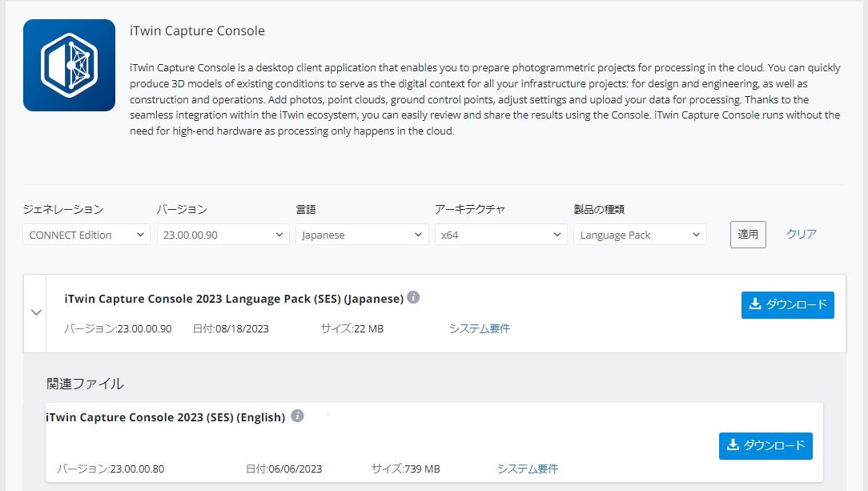Click the バージョン dropdown chevron icon
Screen dimensions: 868x491
click(279, 235)
